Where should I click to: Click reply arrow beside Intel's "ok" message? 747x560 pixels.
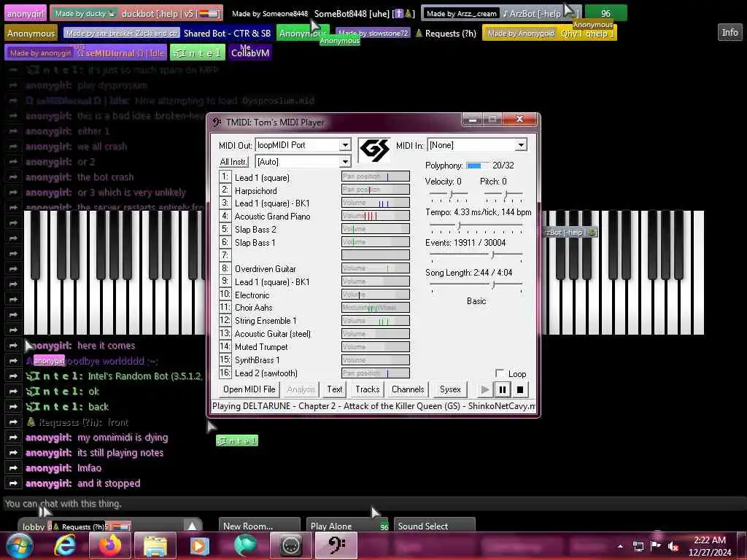(x=13, y=392)
